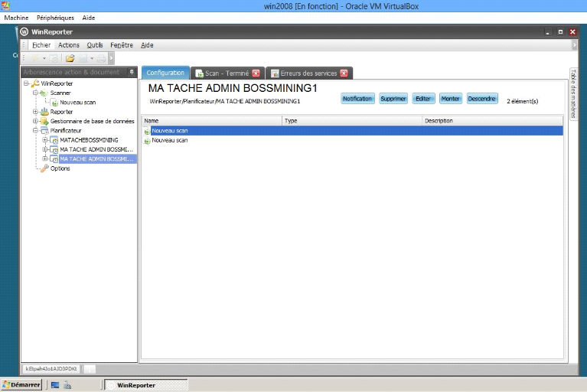Open the Fenêtre menu

122,45
